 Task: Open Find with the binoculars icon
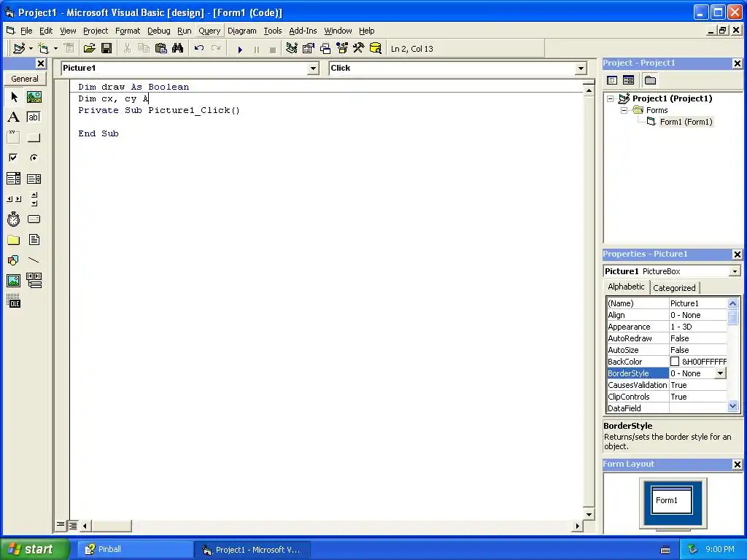pos(178,49)
